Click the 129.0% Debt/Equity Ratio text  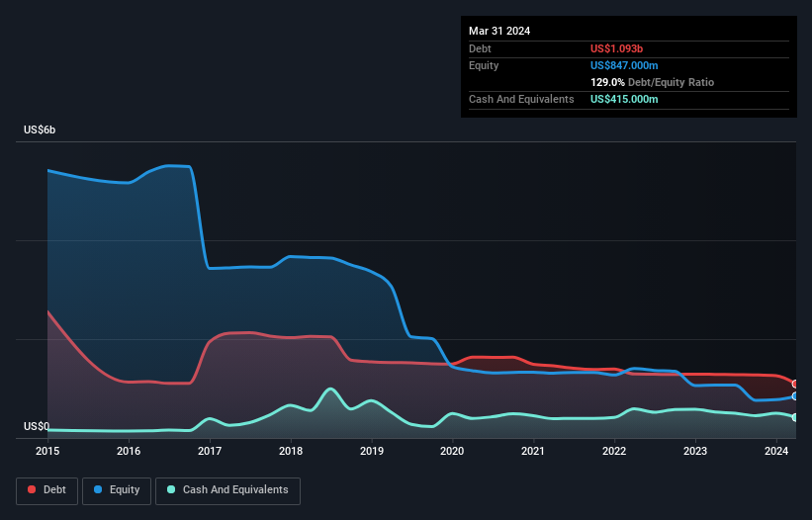point(652,82)
